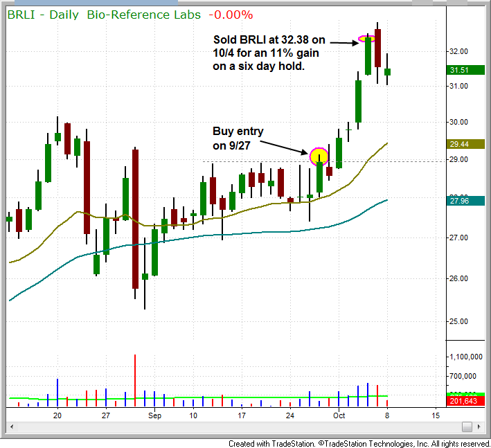This screenshot has width=491, height=448.
Task: Click the 31.00 price axis label
Action: 458,86
